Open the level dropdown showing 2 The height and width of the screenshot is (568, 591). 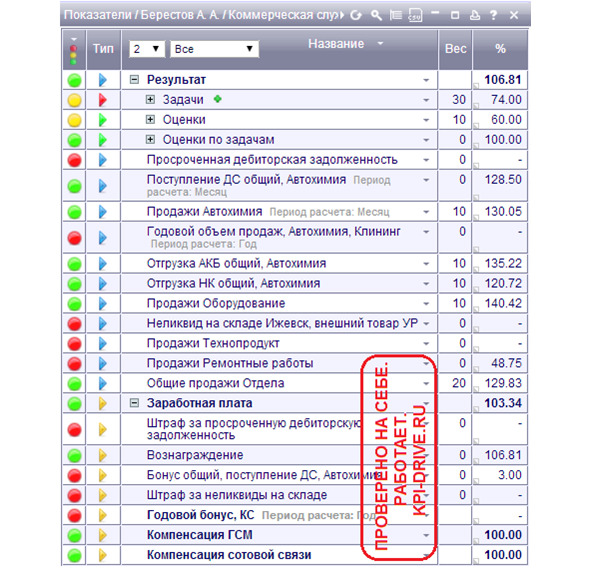point(147,49)
